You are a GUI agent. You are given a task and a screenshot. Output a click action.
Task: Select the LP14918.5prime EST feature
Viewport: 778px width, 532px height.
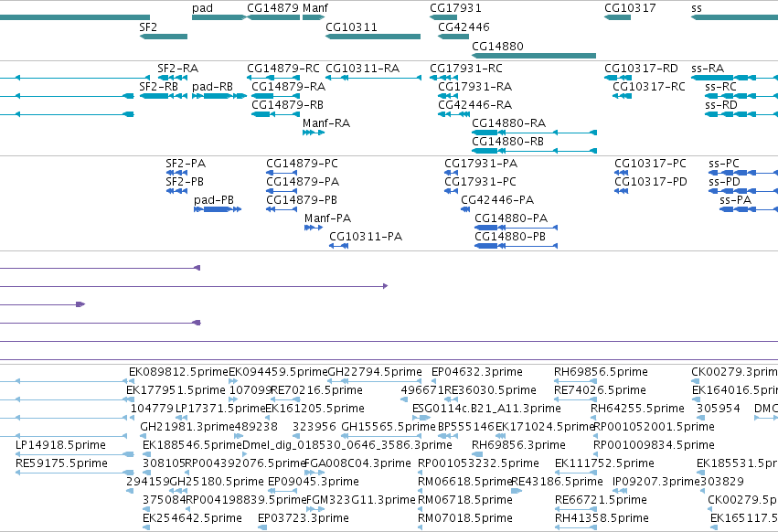point(75,454)
